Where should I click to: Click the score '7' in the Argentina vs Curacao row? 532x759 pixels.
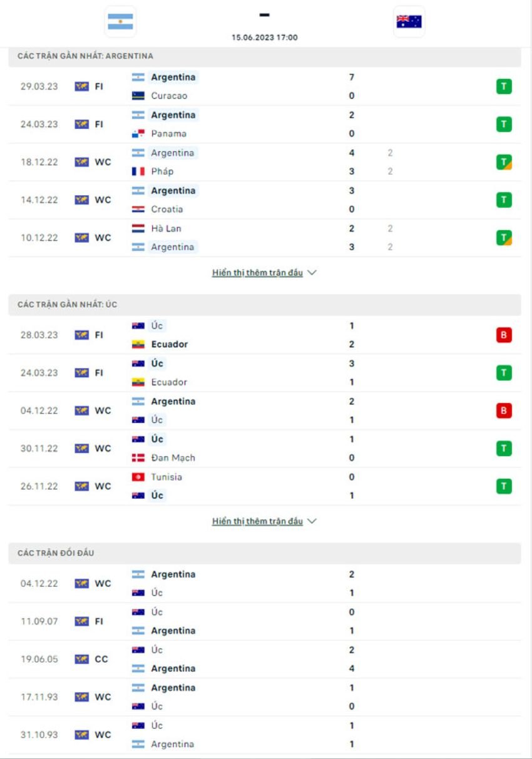pos(352,77)
